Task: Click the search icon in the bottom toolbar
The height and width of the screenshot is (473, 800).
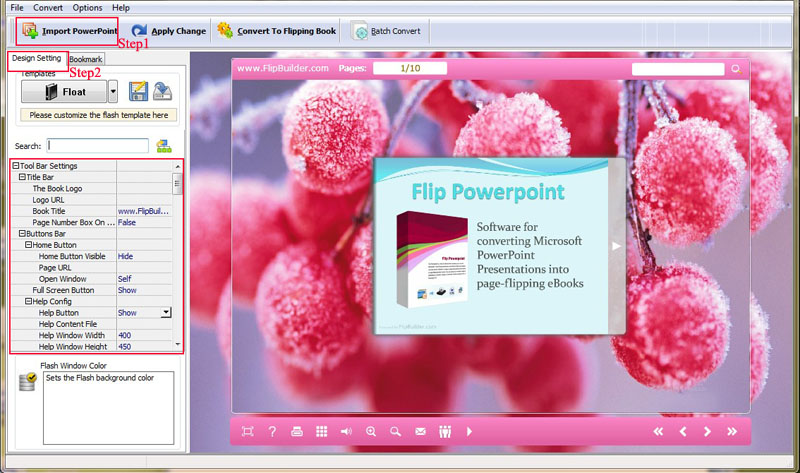Action: 395,432
